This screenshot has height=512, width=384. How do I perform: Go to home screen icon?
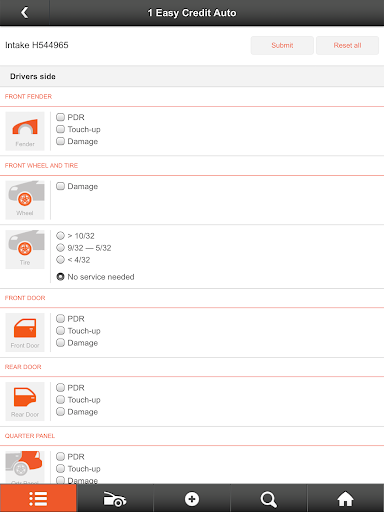(345, 499)
